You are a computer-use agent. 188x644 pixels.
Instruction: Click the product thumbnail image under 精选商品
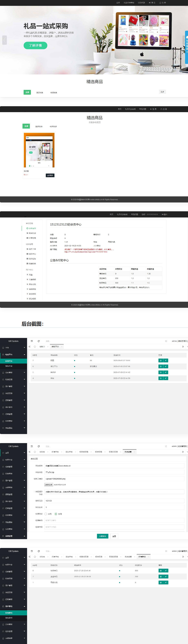[39, 150]
